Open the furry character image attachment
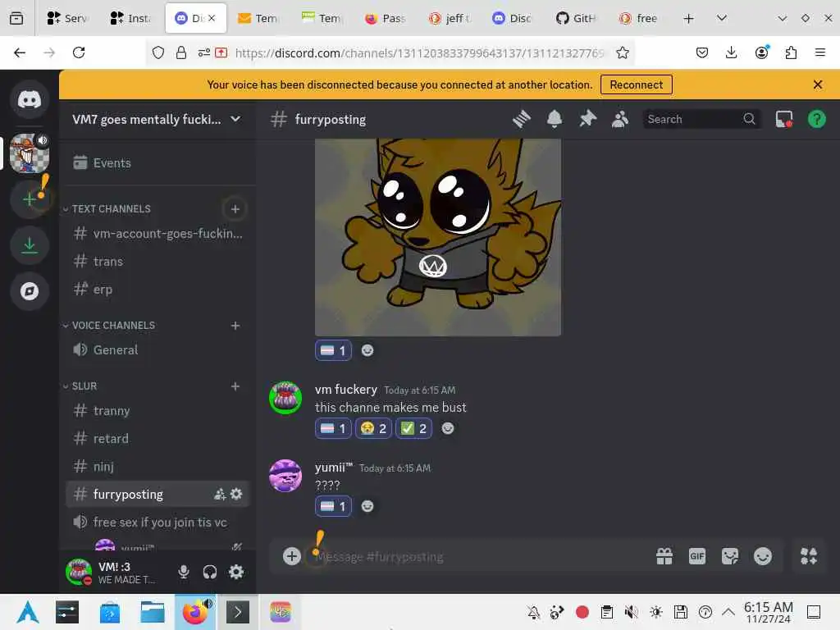The image size is (840, 630). coord(438,237)
